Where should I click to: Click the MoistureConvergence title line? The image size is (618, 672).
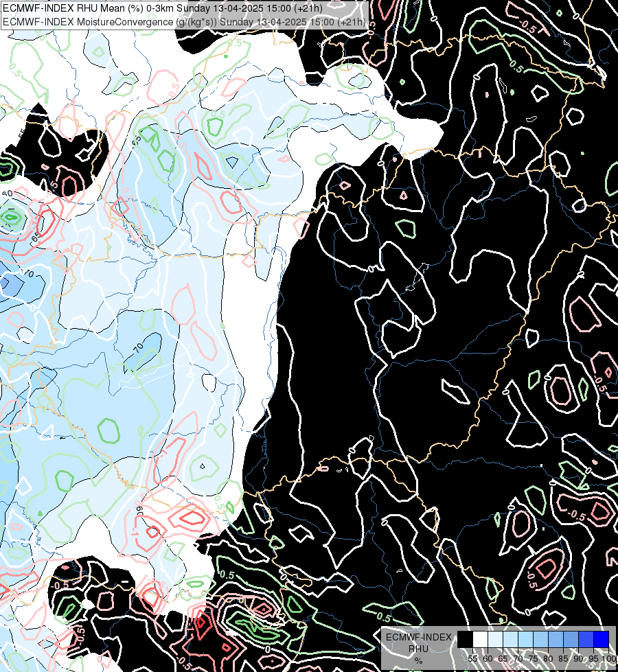pyautogui.click(x=185, y=22)
